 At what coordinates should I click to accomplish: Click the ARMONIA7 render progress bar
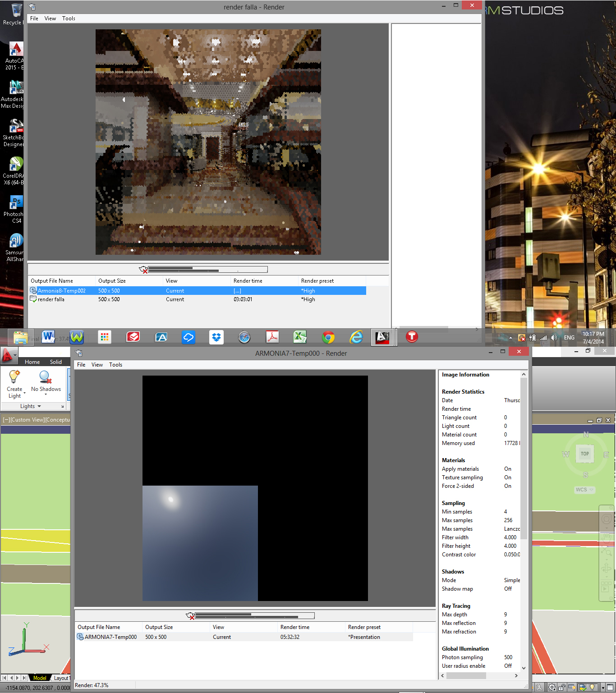pyautogui.click(x=255, y=615)
